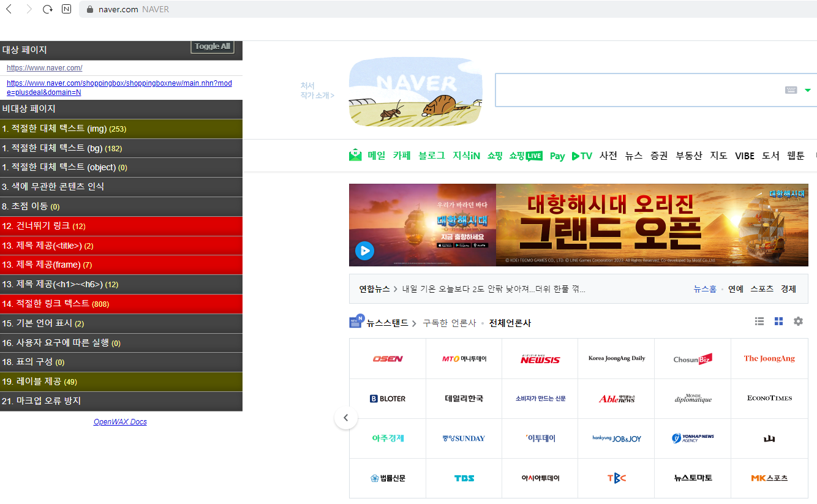Expand the 마크업 오류 방지 section
The image size is (817, 504).
click(121, 401)
